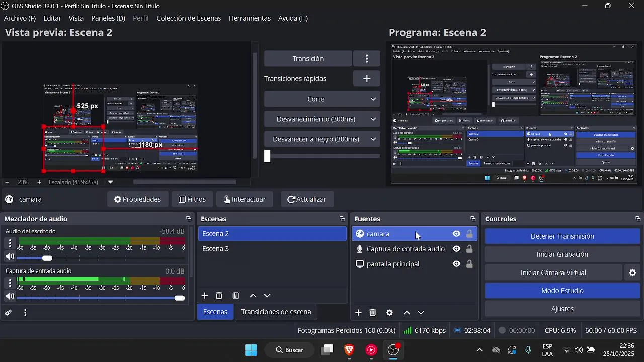Move source up in Fuentes

[407, 313]
